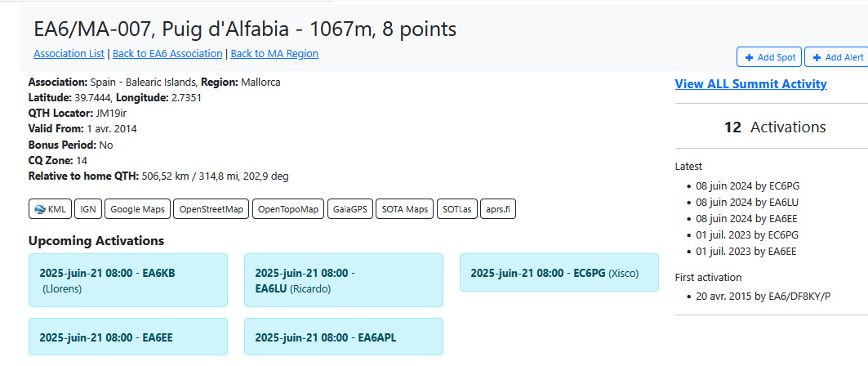868x366 pixels.
Task: Open the OpenTopoMap button
Action: [x=288, y=209]
